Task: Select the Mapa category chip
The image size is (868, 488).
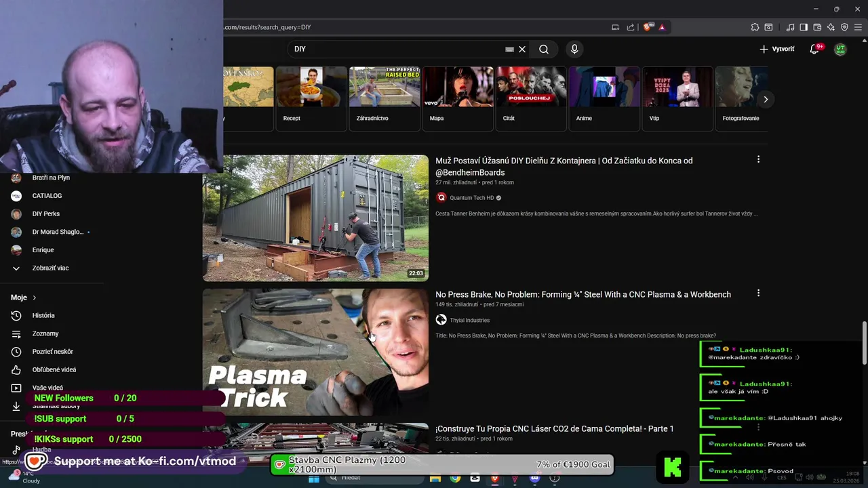Action: pos(458,98)
